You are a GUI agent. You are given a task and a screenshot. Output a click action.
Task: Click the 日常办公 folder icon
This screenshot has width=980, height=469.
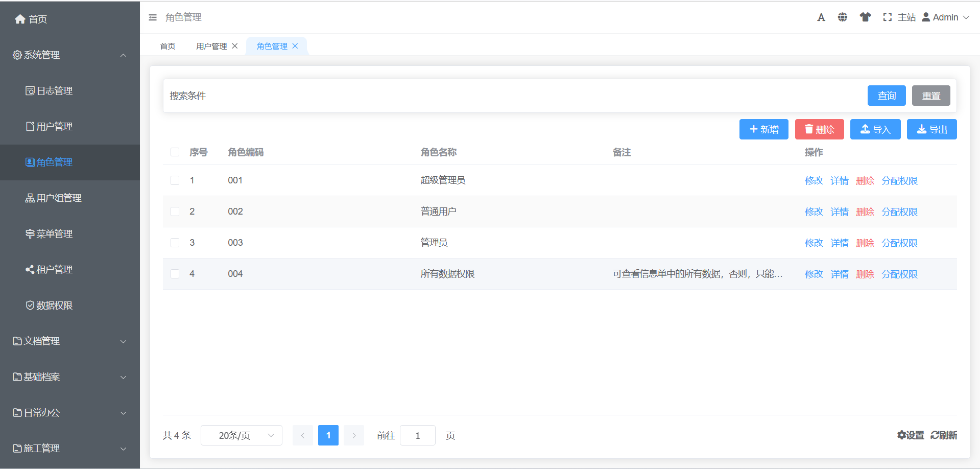pos(17,412)
